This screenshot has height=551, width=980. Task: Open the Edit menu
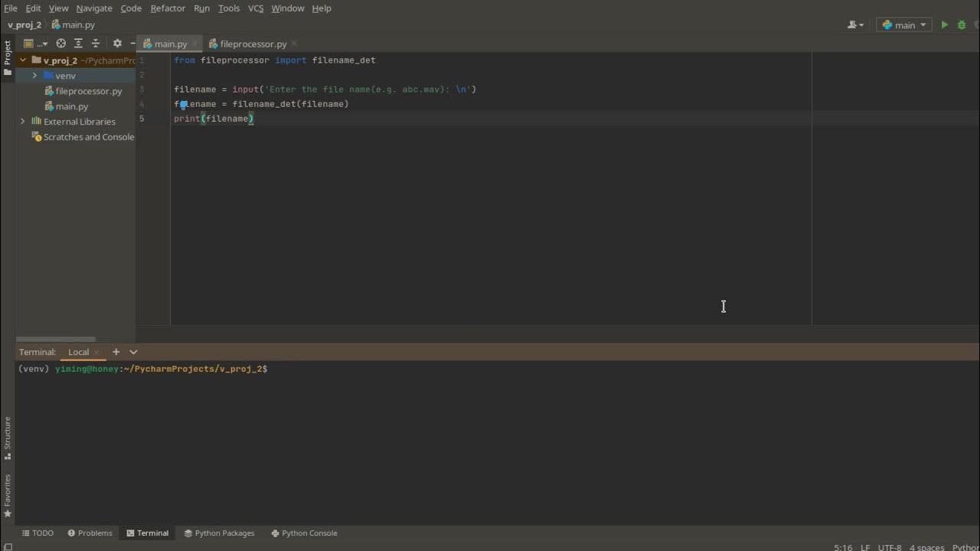pos(33,8)
